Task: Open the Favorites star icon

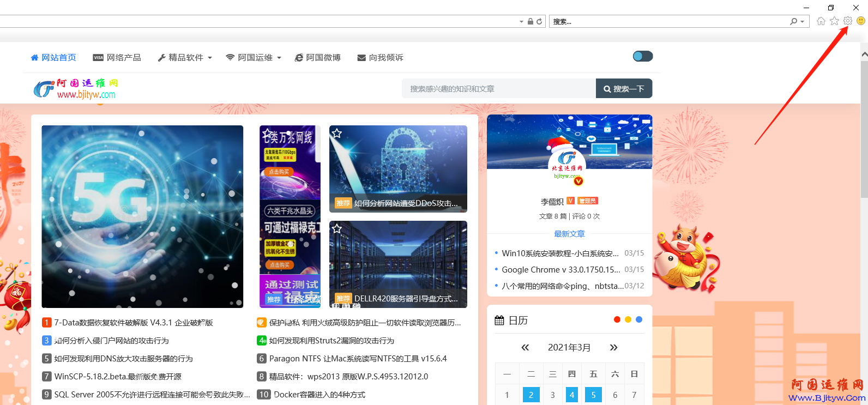Action: click(x=834, y=21)
